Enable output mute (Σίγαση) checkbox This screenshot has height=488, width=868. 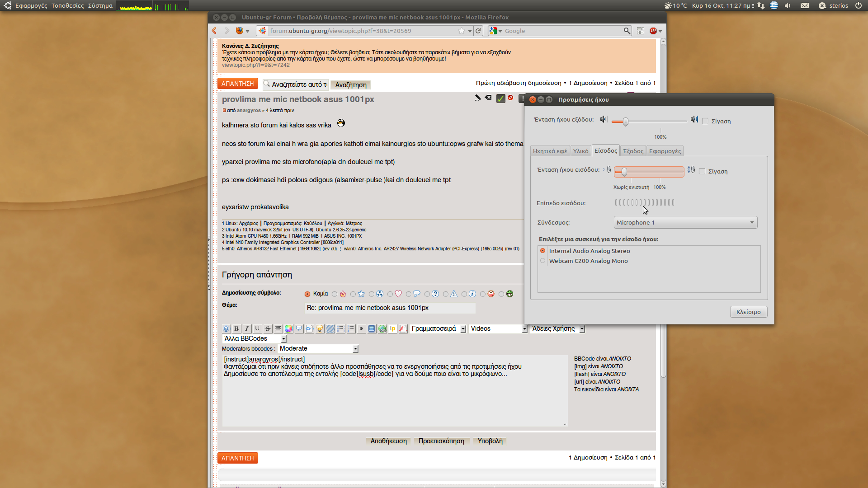(705, 121)
